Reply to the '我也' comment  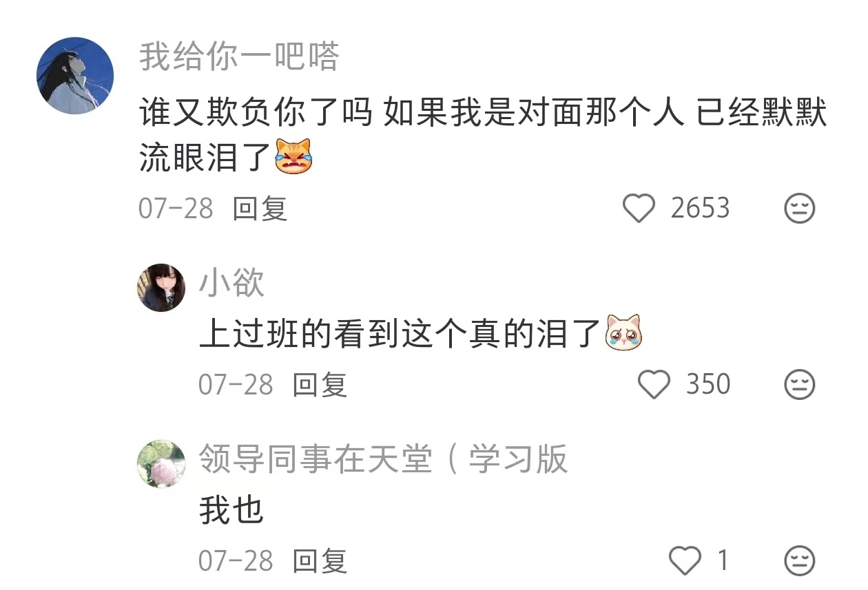(x=320, y=560)
